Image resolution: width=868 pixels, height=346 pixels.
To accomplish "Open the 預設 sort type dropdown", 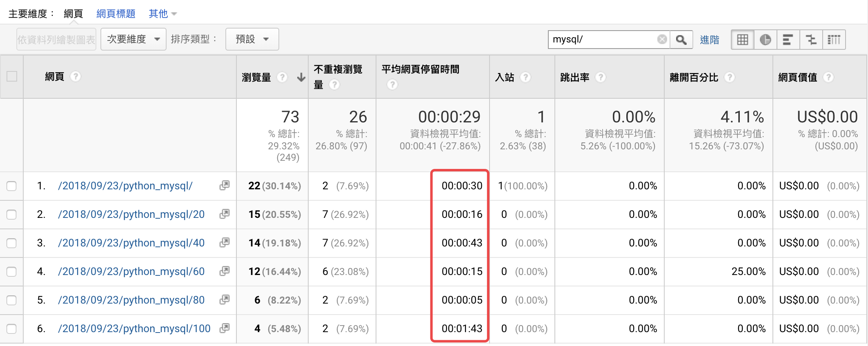I will tap(252, 39).
